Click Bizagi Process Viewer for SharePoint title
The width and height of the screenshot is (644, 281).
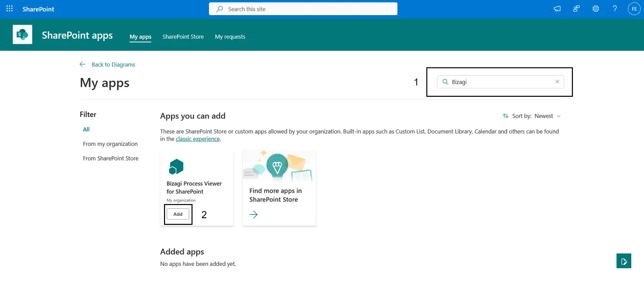[194, 187]
